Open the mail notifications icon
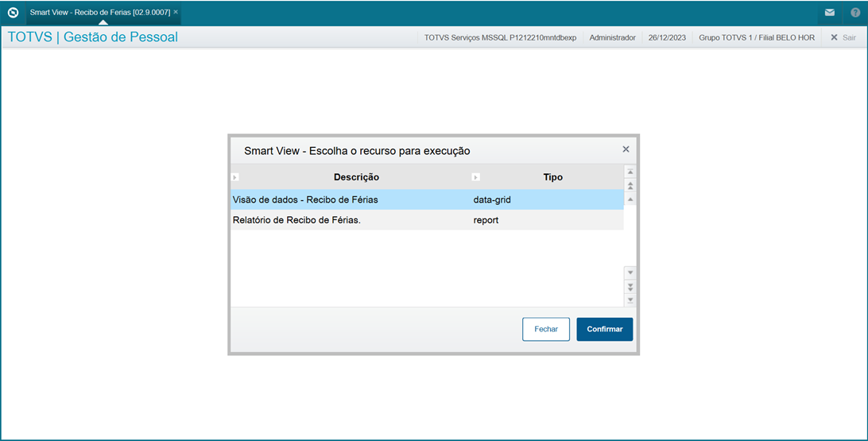 coord(830,13)
